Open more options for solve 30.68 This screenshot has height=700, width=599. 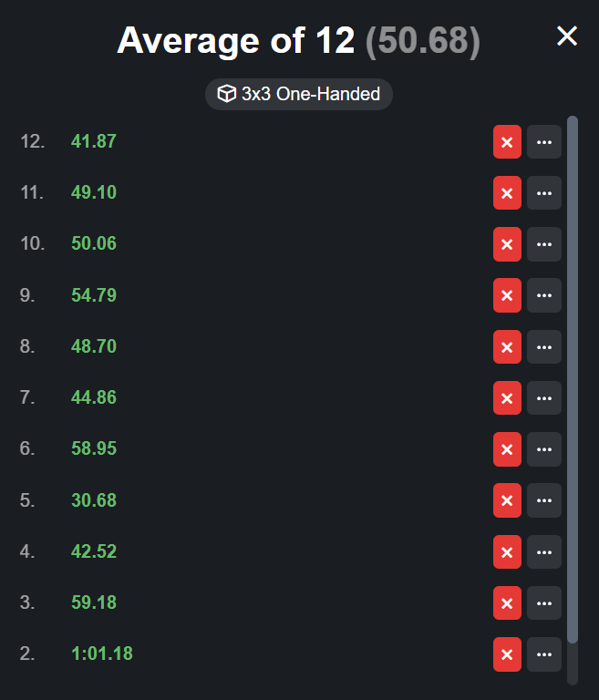(544, 500)
